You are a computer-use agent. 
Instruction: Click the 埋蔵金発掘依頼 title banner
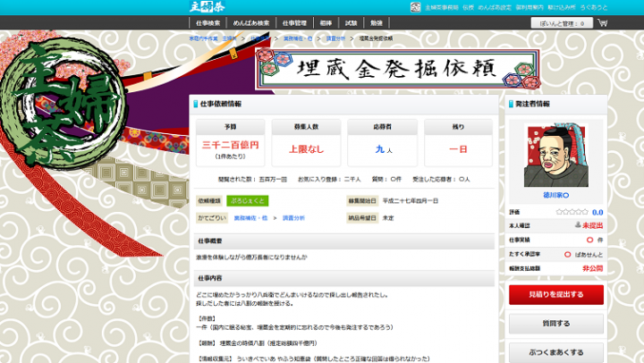pos(397,69)
